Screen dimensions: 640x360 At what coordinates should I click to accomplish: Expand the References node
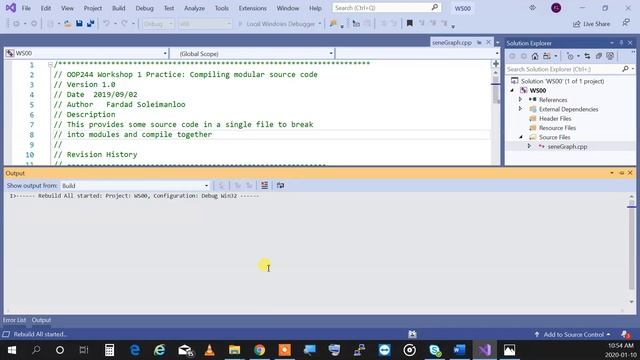520,100
